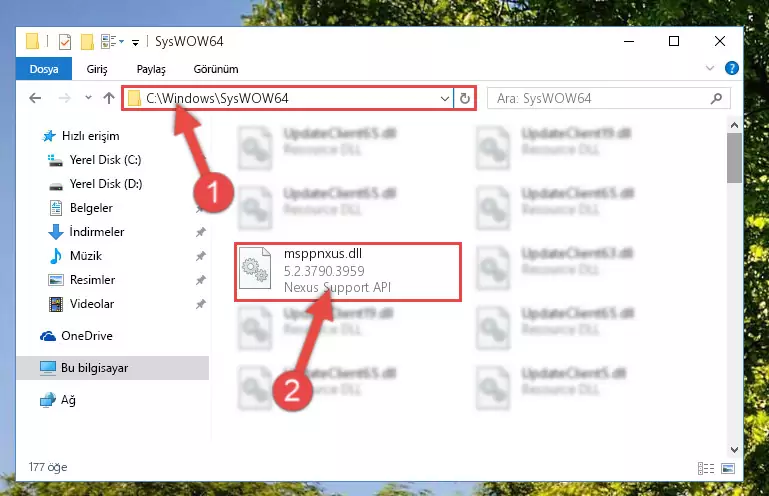Viewport: 769px width, 496px height.
Task: Click the pin icon next to Müzik
Action: [x=201, y=256]
